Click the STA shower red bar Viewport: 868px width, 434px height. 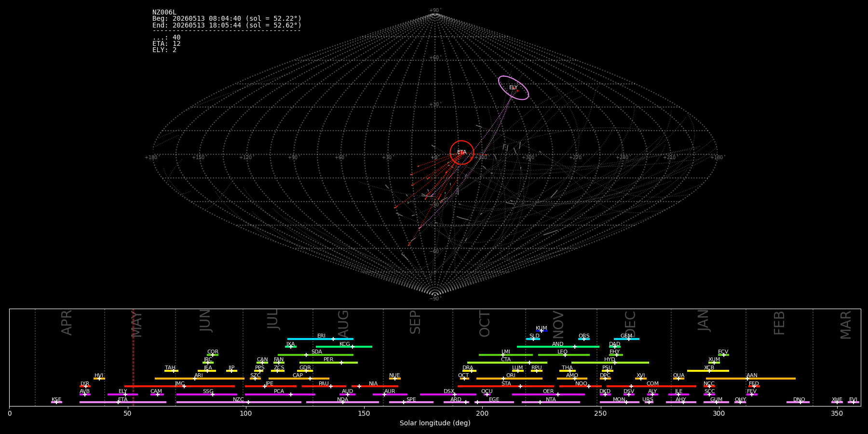506,386
